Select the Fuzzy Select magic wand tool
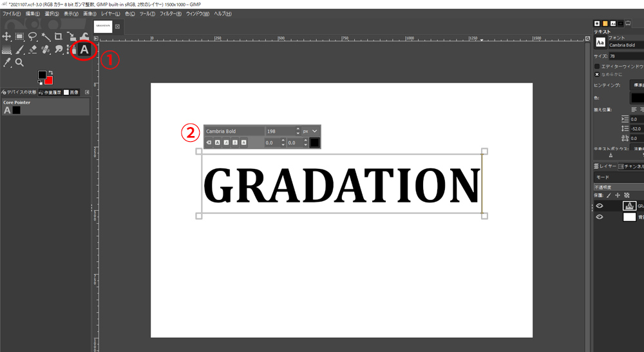 click(x=46, y=37)
